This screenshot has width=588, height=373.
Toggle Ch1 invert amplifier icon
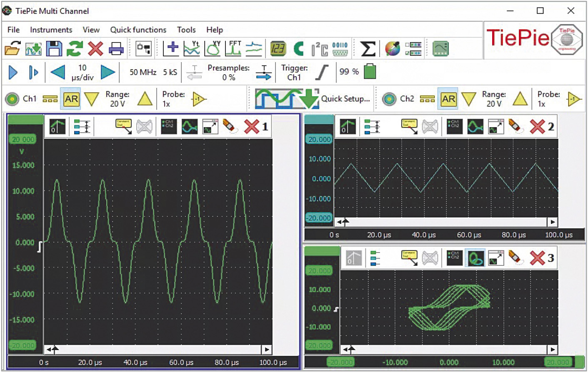click(x=199, y=99)
